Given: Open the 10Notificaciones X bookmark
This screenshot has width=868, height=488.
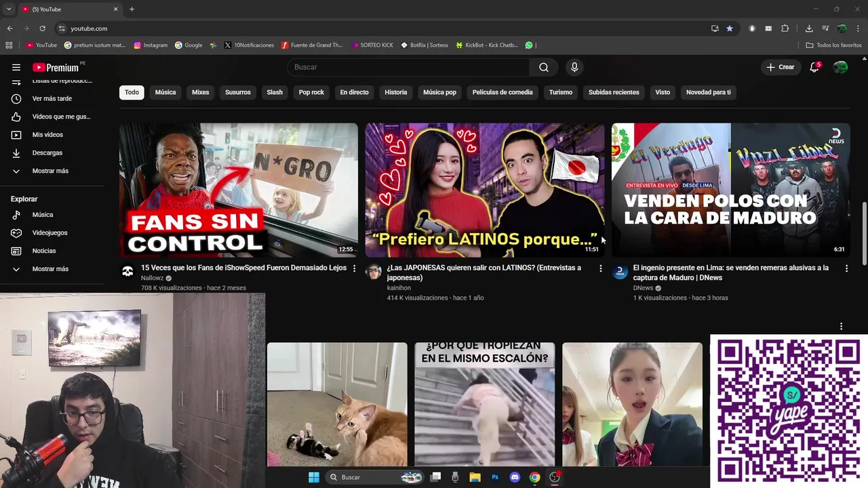Looking at the screenshot, I should tap(249, 45).
